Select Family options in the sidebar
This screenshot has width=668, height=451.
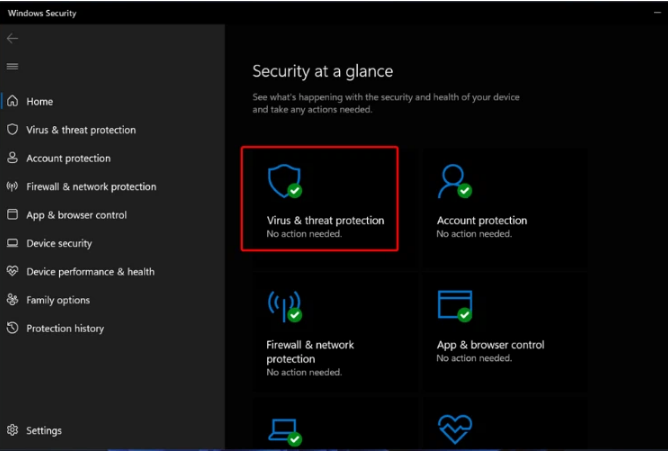(58, 300)
